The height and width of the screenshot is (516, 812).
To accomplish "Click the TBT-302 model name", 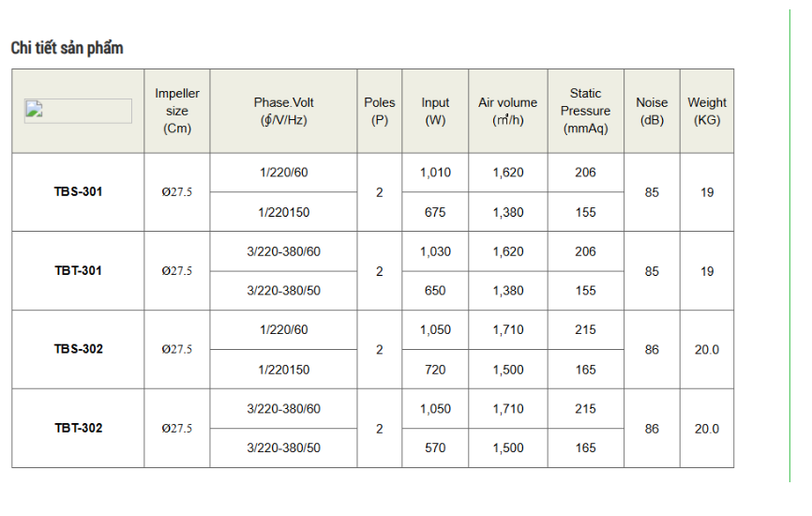I will [x=78, y=429].
